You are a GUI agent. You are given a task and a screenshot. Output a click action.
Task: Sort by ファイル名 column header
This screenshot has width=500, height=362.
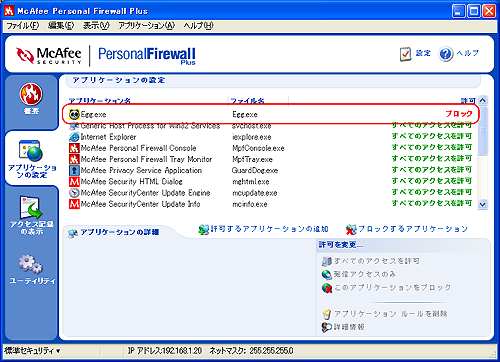coord(247,100)
